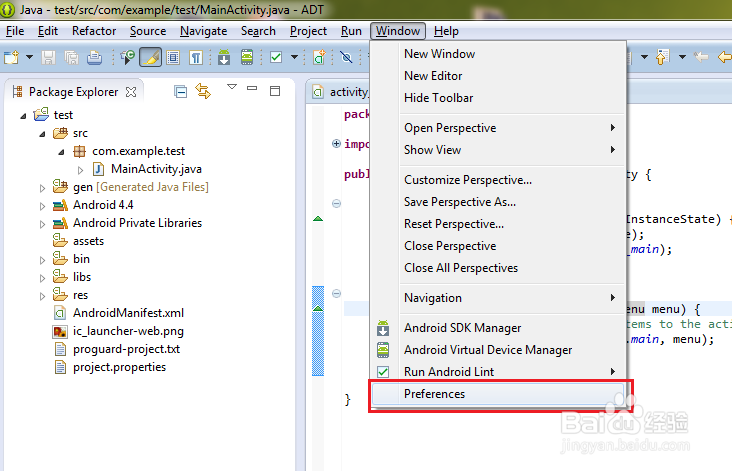The height and width of the screenshot is (471, 732).
Task: Open Android Virtual Device Manager from the toolbar
Action: (247, 57)
